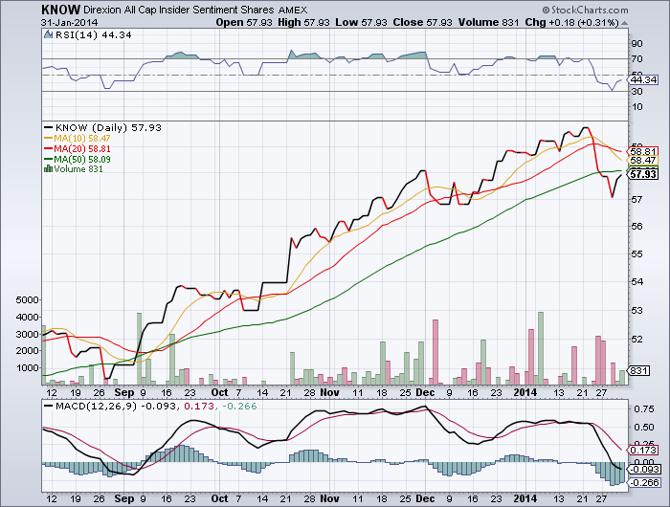Click the KNOW ticker symbol in the title

pyautogui.click(x=61, y=9)
